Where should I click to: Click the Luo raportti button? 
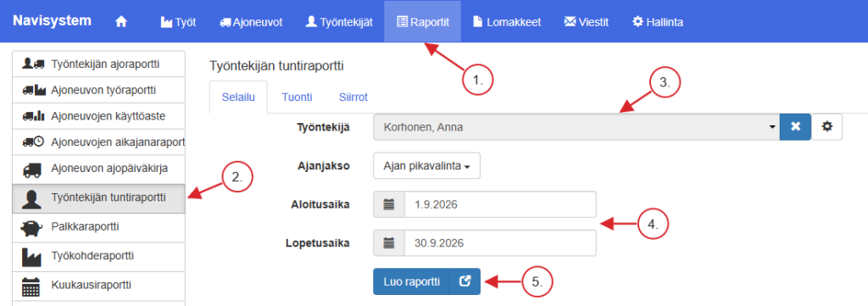pos(411,281)
